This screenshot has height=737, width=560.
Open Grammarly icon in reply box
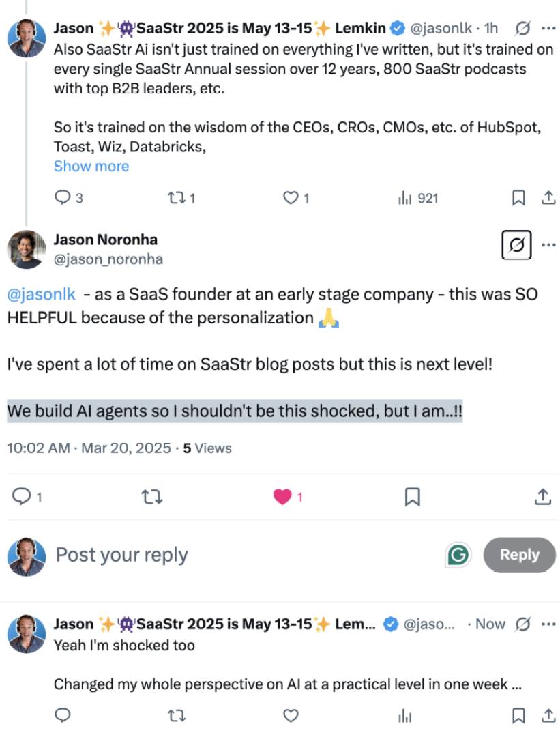(x=458, y=555)
